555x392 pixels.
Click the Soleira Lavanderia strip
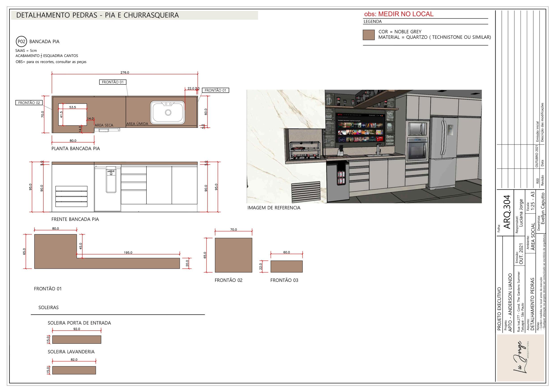[74, 370]
